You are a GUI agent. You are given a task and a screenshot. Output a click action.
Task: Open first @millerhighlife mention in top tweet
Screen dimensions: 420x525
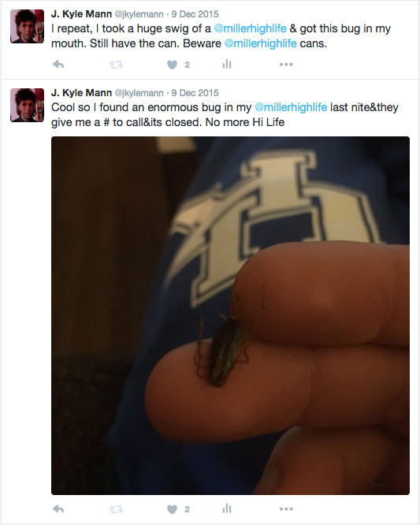coord(250,29)
